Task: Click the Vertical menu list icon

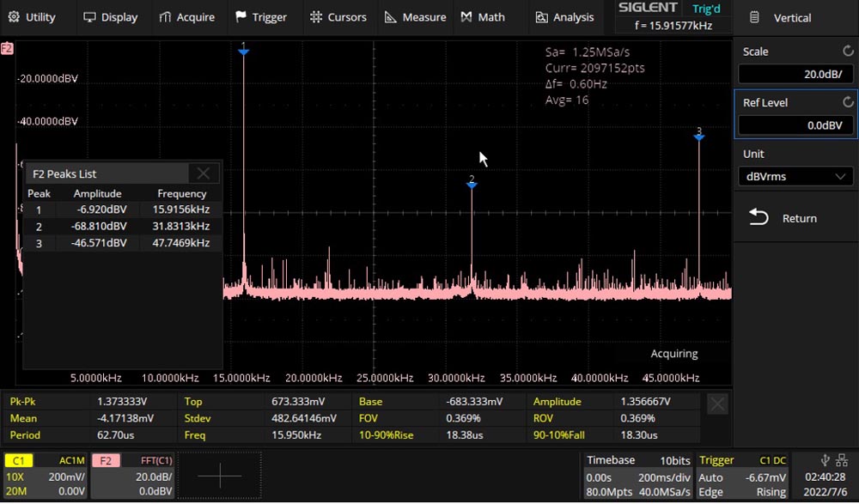Action: (x=754, y=17)
